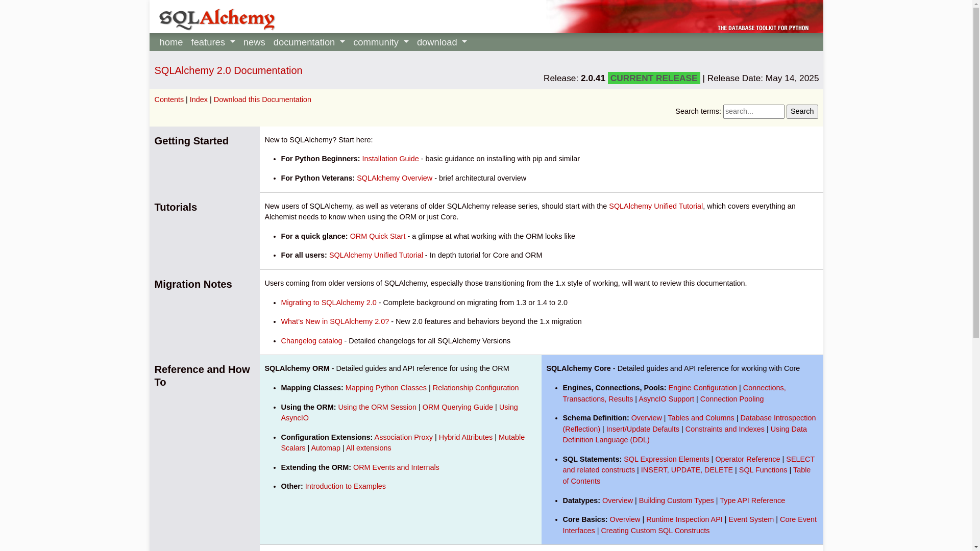Open Building Custom Types link

(x=676, y=500)
